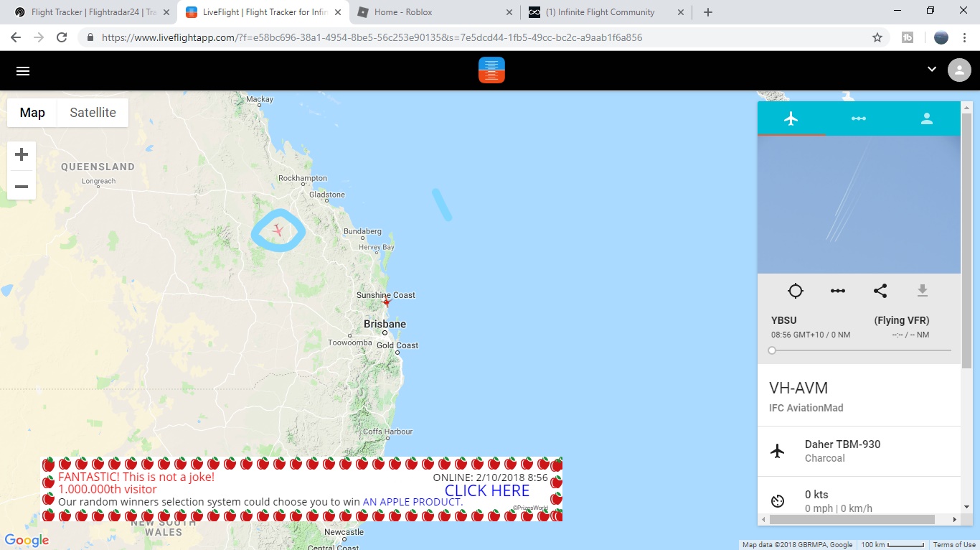Center the map on the aircraft
This screenshot has height=550, width=980.
click(x=795, y=291)
